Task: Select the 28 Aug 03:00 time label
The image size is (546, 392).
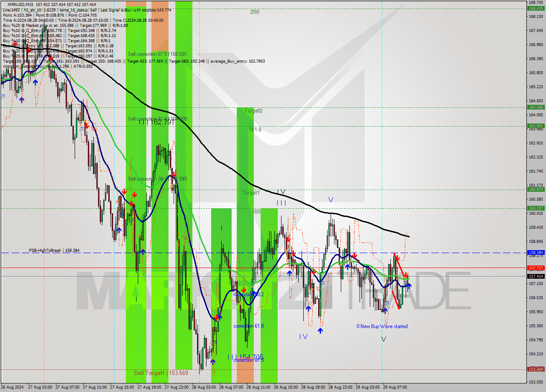Action: pyautogui.click(x=204, y=387)
